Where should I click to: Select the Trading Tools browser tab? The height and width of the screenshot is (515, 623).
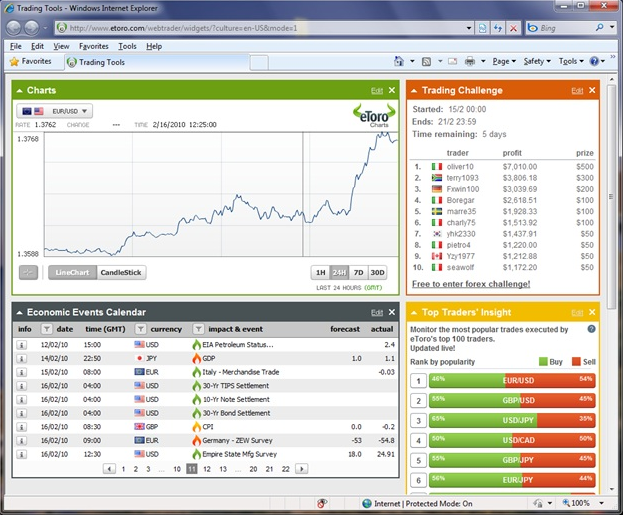[x=157, y=62]
